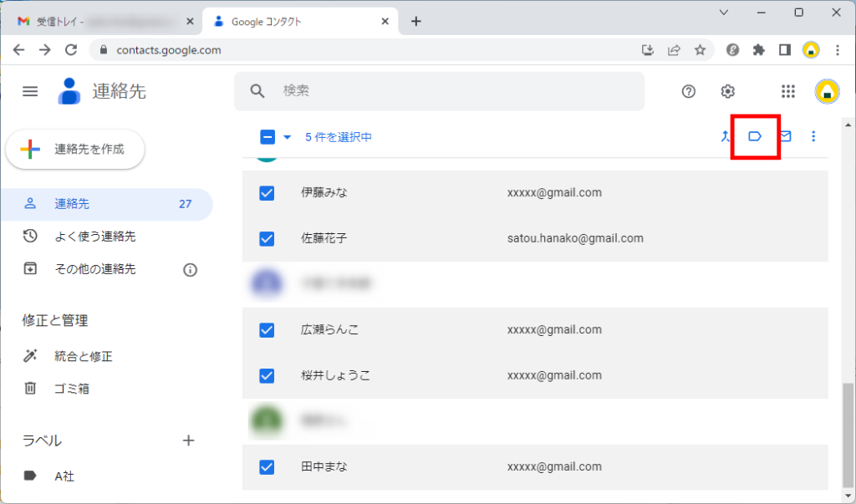
Task: Click the 連絡先を作成 button
Action: coord(75,150)
